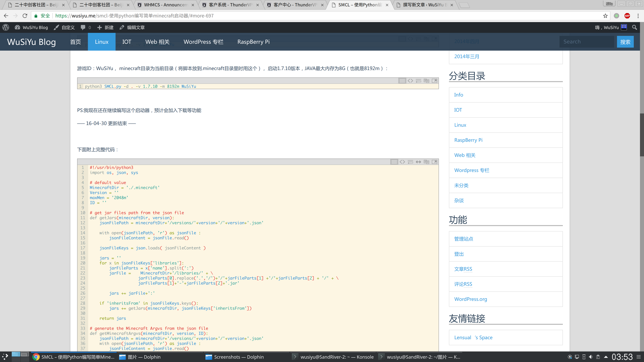The width and height of the screenshot is (644, 362).
Task: Bookmark this page with the star icon
Action: click(605, 16)
